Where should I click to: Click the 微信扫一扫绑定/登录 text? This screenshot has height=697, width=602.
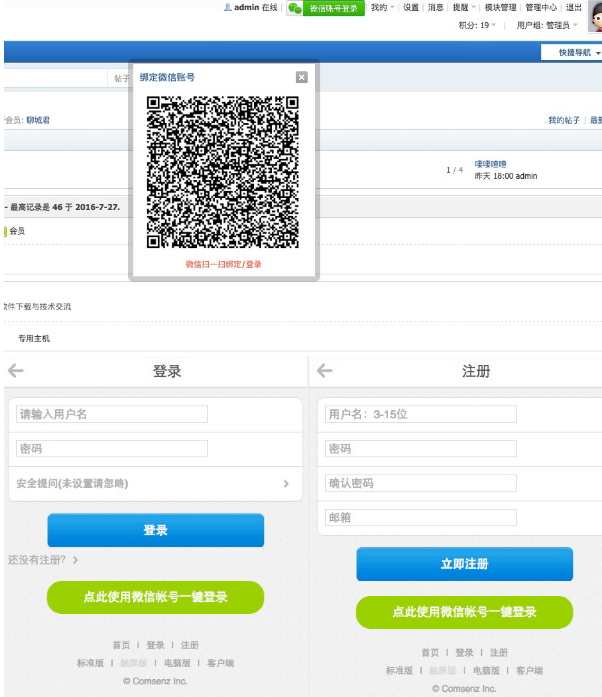(x=223, y=264)
